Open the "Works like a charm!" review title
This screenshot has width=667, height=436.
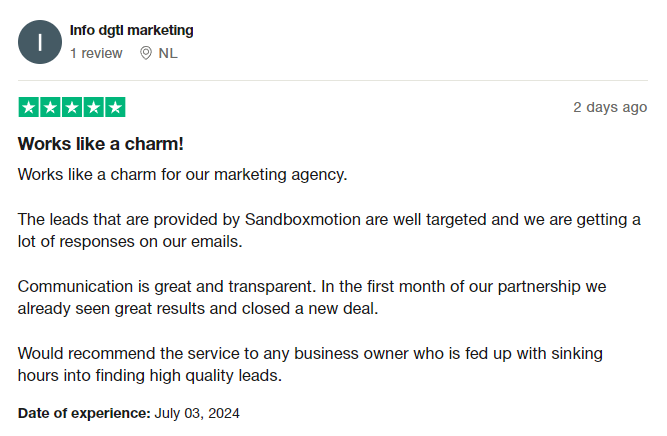click(x=101, y=144)
